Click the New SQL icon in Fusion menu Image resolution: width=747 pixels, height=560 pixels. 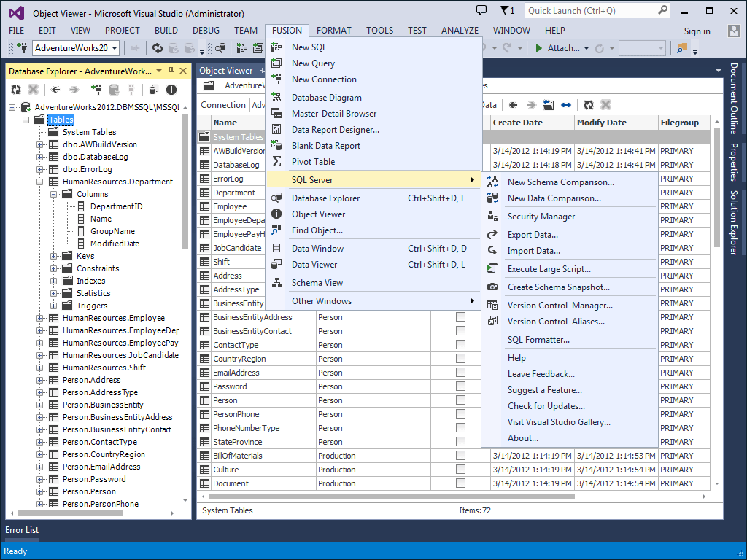coord(276,47)
